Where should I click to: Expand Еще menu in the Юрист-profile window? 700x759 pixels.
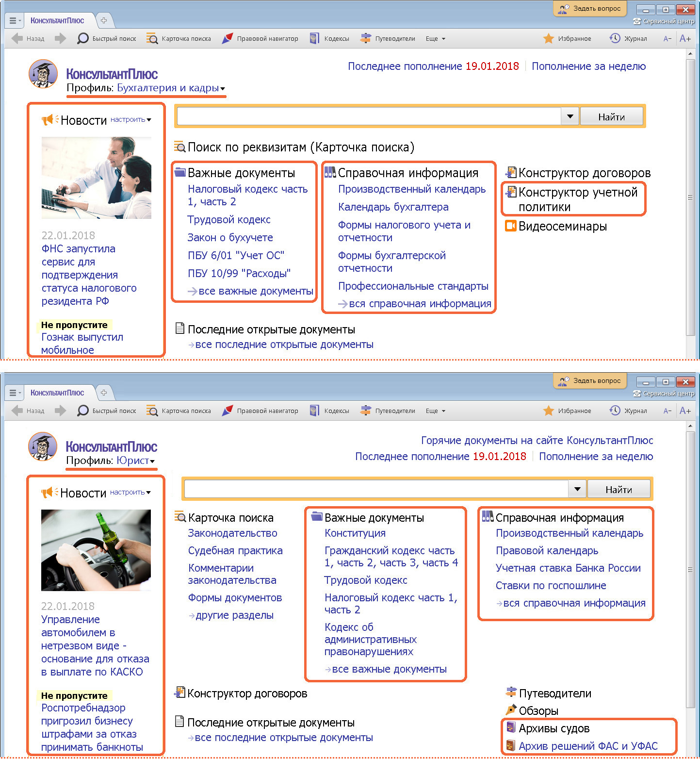(x=435, y=411)
